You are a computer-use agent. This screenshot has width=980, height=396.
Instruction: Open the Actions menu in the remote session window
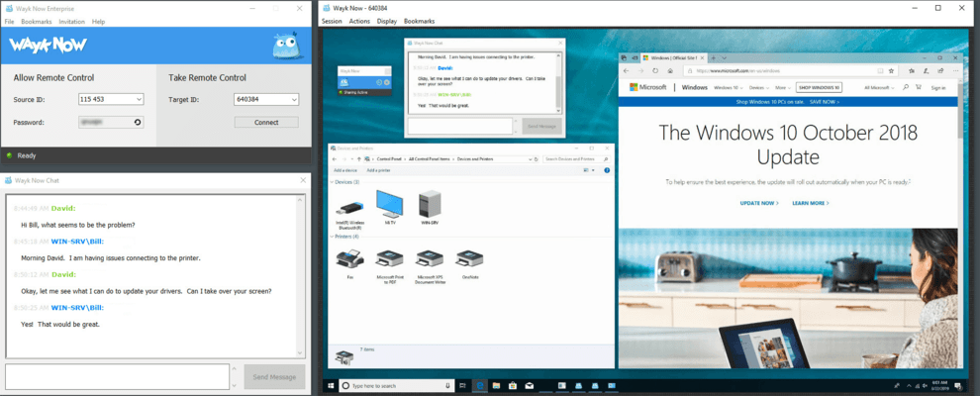pyautogui.click(x=359, y=21)
